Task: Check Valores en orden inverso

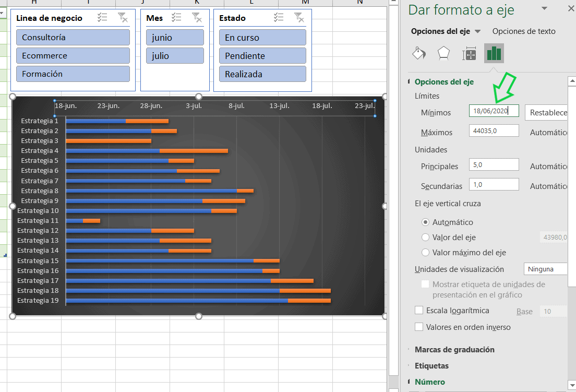Action: (x=419, y=327)
